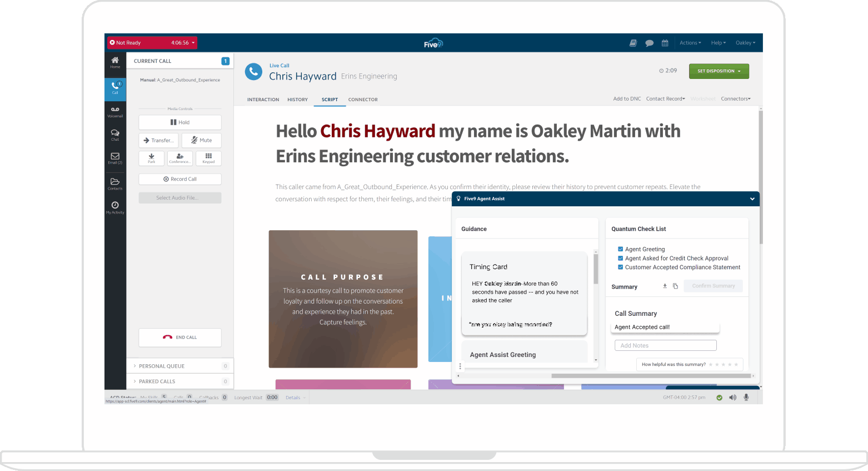Open My Activity clock icon
Screen dimensions: 868x471
click(115, 207)
